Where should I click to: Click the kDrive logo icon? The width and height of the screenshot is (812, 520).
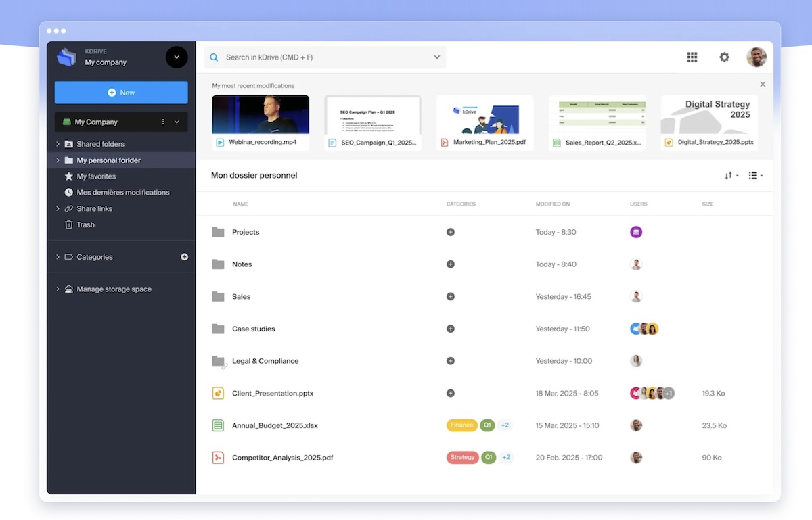(x=66, y=57)
